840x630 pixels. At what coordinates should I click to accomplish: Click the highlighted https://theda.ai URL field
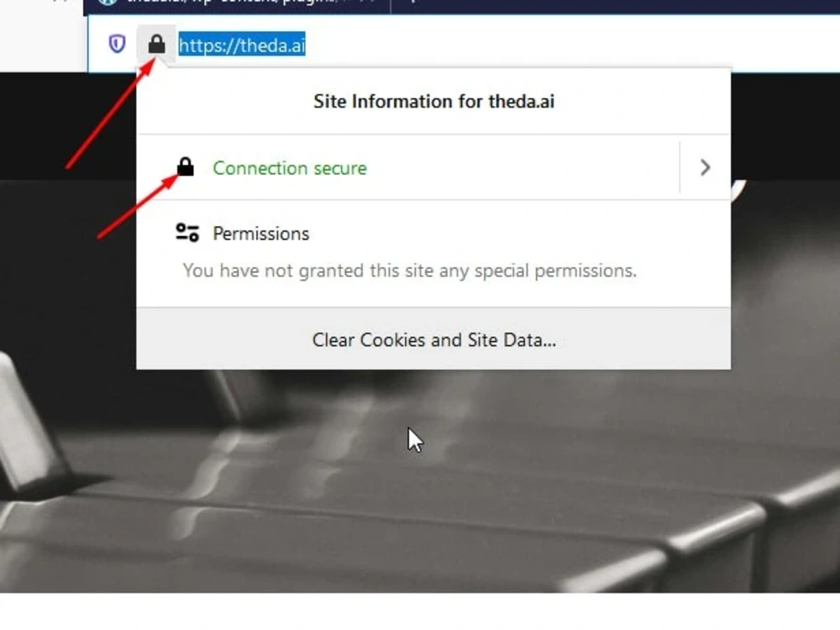click(242, 45)
